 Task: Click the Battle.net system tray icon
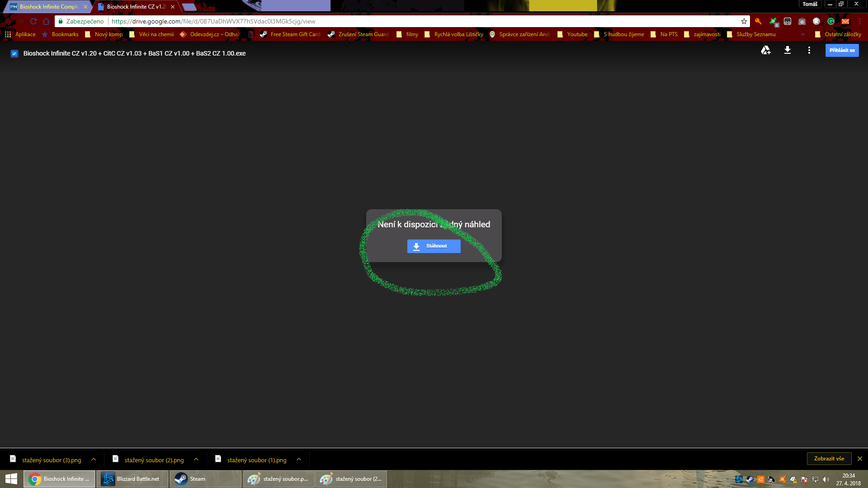[x=739, y=479]
